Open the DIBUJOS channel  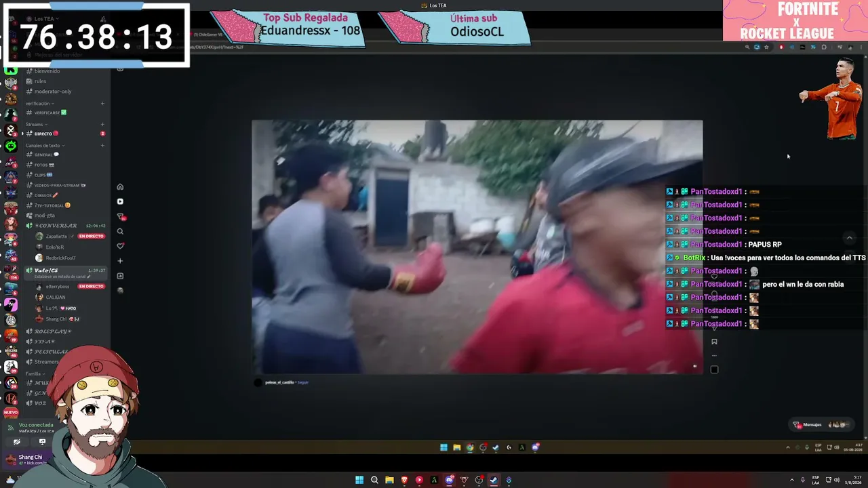click(65, 195)
